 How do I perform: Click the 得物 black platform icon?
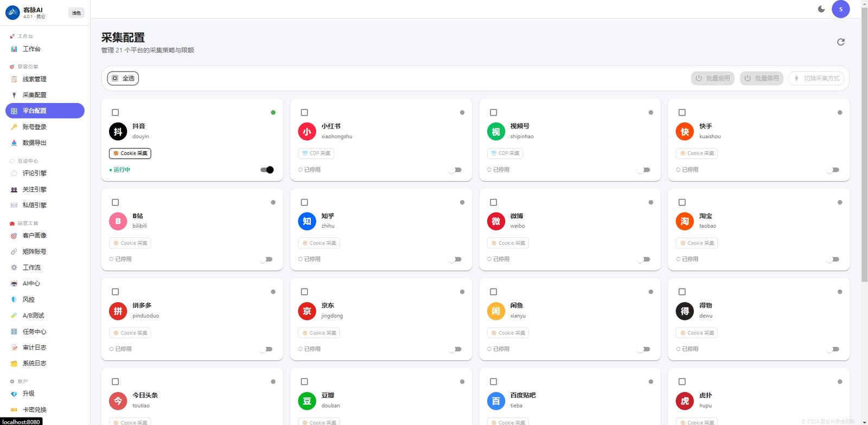coord(685,311)
